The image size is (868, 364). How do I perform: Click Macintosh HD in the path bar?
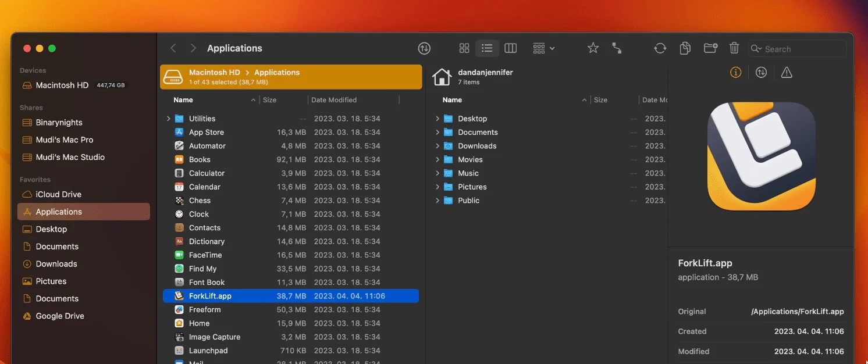(214, 72)
